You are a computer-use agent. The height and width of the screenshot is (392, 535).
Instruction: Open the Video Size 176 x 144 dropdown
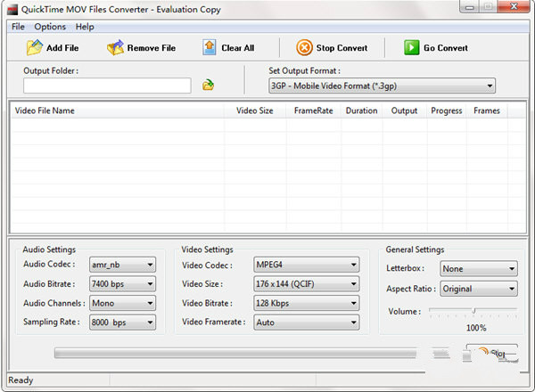(307, 284)
